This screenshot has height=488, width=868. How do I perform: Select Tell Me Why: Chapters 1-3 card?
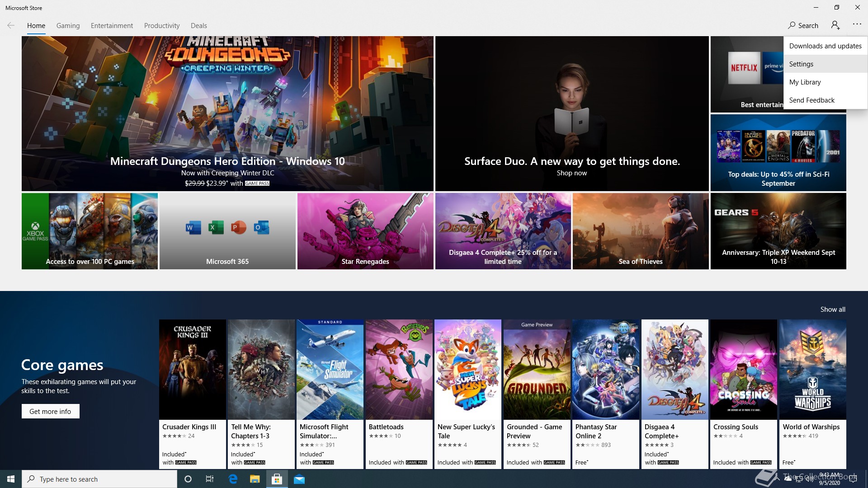tap(261, 394)
